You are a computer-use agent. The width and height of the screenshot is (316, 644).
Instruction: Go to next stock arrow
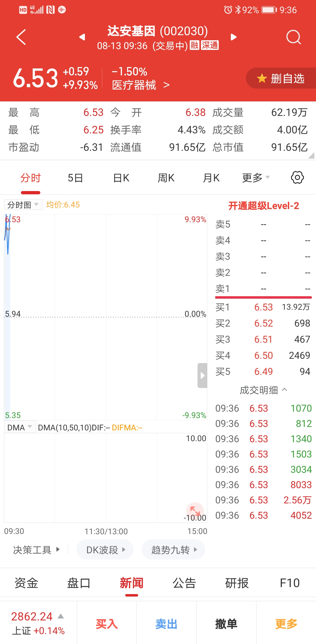(234, 37)
